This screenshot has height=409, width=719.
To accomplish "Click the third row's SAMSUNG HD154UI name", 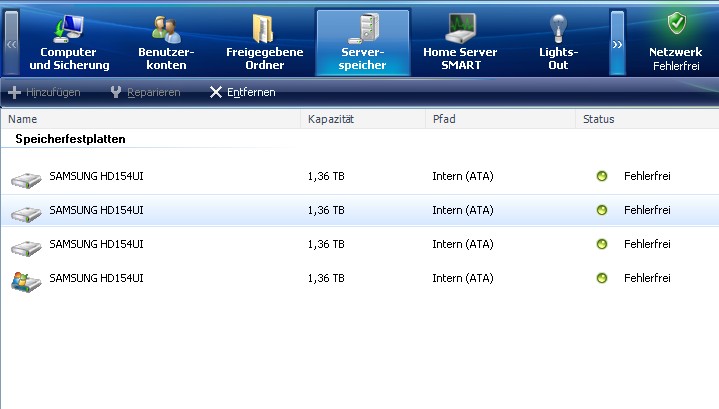I will coord(96,244).
